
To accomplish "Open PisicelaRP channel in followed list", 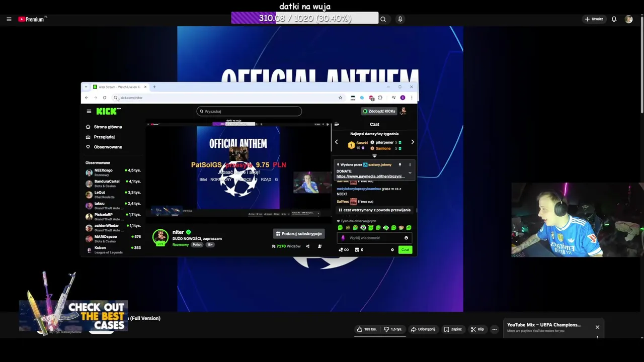I will click(113, 217).
